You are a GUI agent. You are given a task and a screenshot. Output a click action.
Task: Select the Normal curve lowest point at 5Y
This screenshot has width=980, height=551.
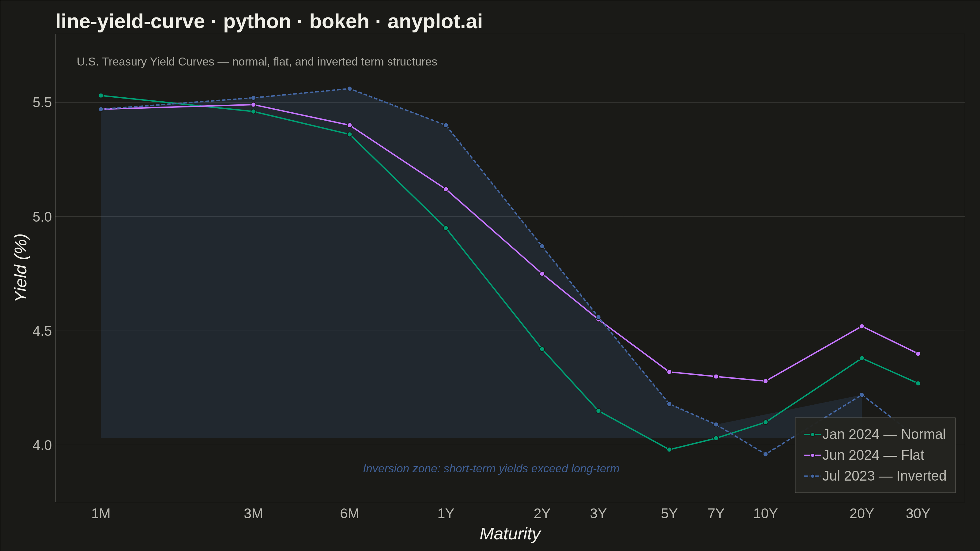point(669,449)
